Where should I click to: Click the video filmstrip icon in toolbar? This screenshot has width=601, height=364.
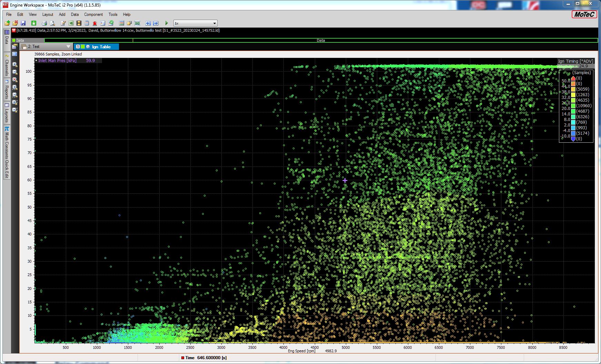tap(79, 23)
